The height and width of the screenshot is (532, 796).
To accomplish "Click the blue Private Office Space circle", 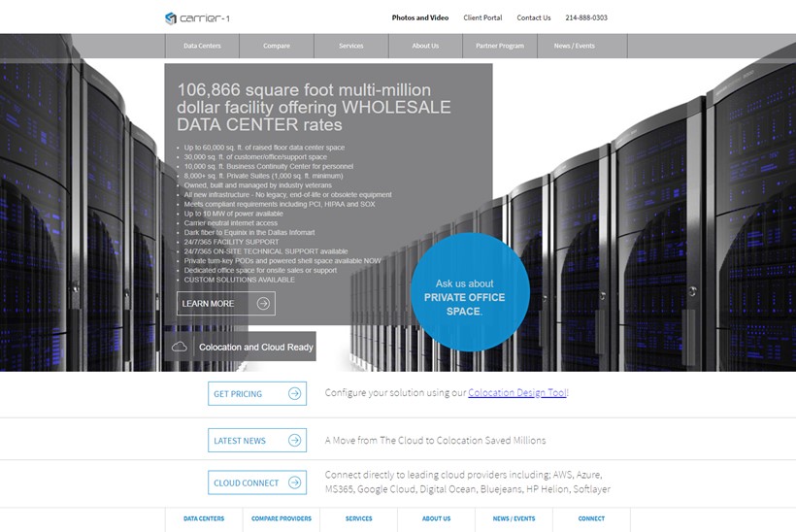I will [x=470, y=292].
